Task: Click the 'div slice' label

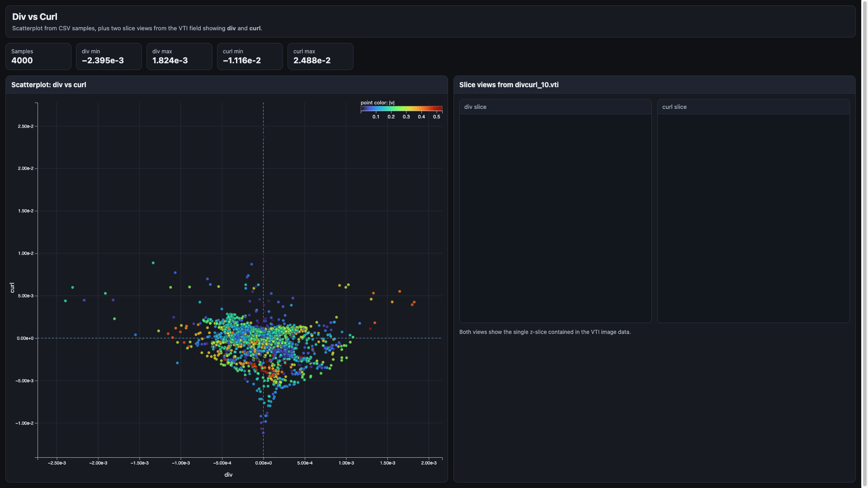Action: click(475, 107)
